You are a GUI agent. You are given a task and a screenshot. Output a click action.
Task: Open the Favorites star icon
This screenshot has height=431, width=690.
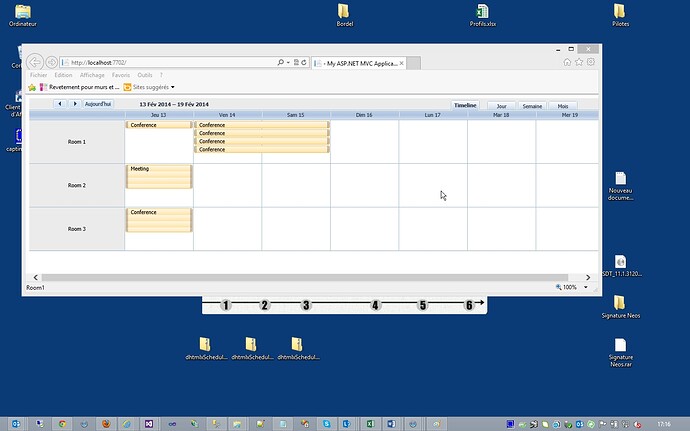tap(579, 62)
